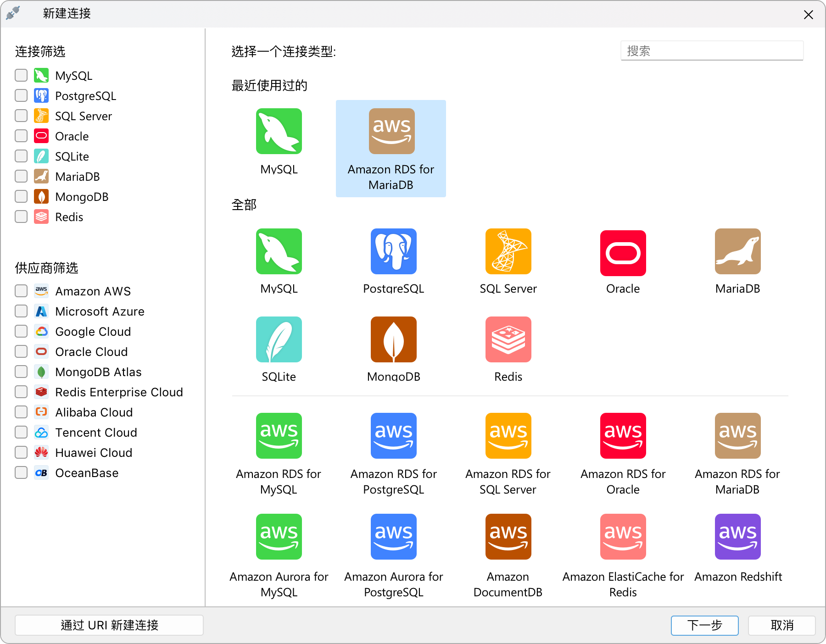Select the recently used MySQL connection icon
The width and height of the screenshot is (826, 644).
[279, 132]
